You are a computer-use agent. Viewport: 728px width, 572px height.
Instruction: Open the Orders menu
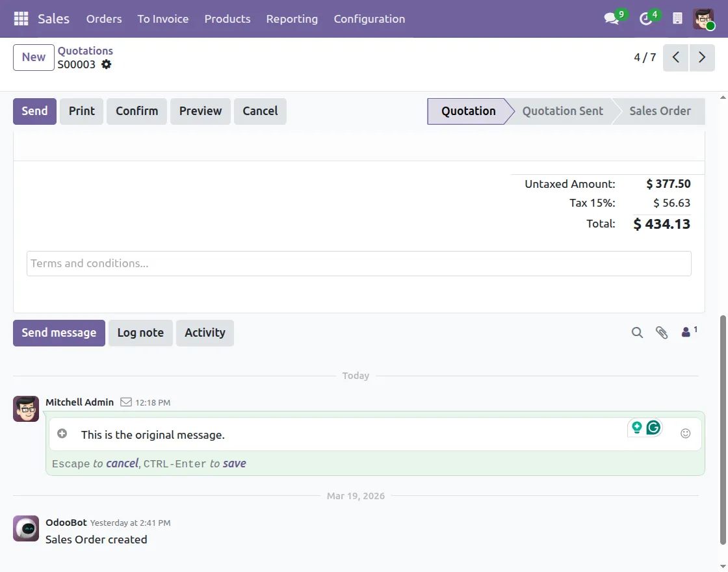click(x=103, y=19)
